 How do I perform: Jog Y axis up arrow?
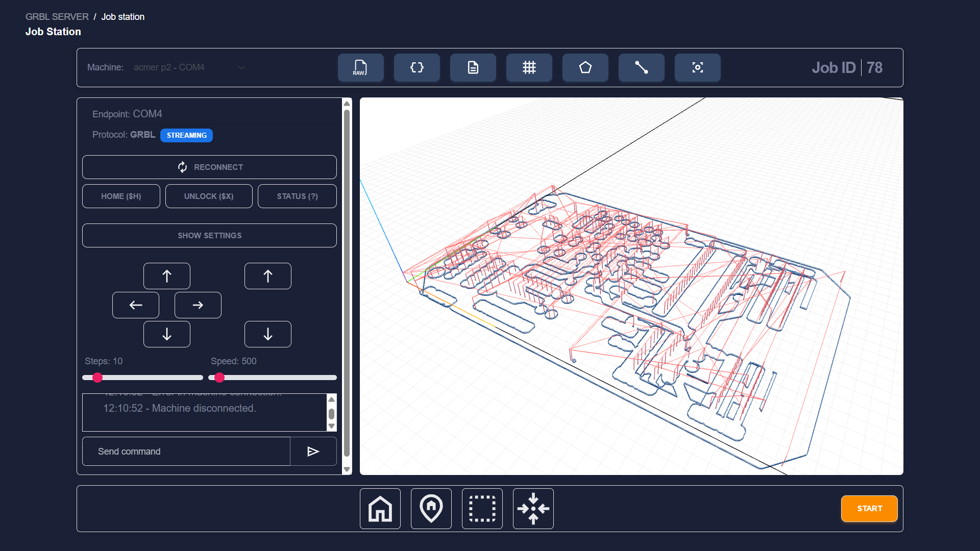click(x=167, y=276)
